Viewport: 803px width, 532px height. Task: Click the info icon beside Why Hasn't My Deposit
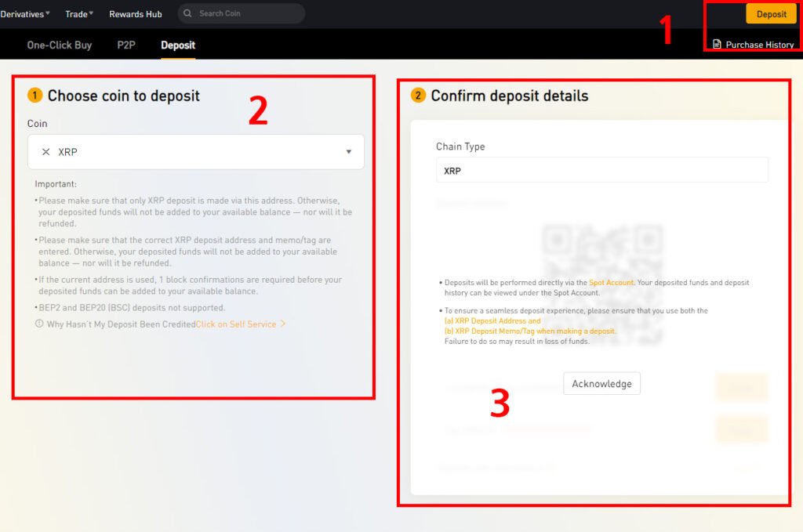pyautogui.click(x=39, y=324)
